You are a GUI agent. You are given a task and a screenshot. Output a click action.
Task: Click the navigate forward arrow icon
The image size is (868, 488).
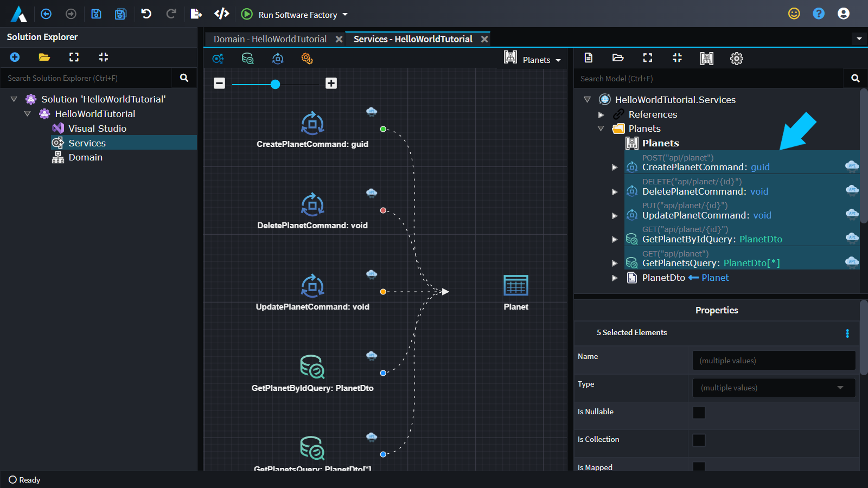click(x=71, y=14)
